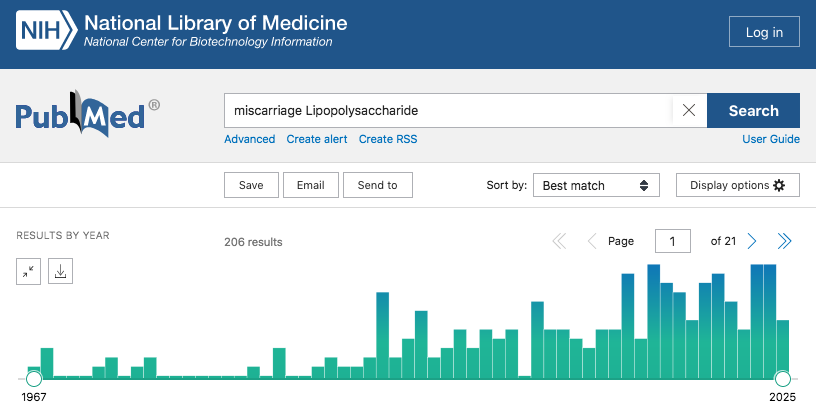
Task: Open the PubMed home logo
Action: coord(87,113)
